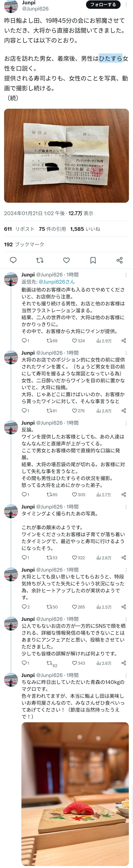Toggle bookmark on the main post

coord(93,260)
